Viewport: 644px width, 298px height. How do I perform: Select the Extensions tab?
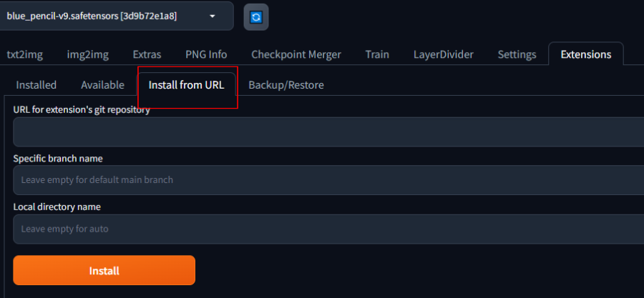click(585, 54)
